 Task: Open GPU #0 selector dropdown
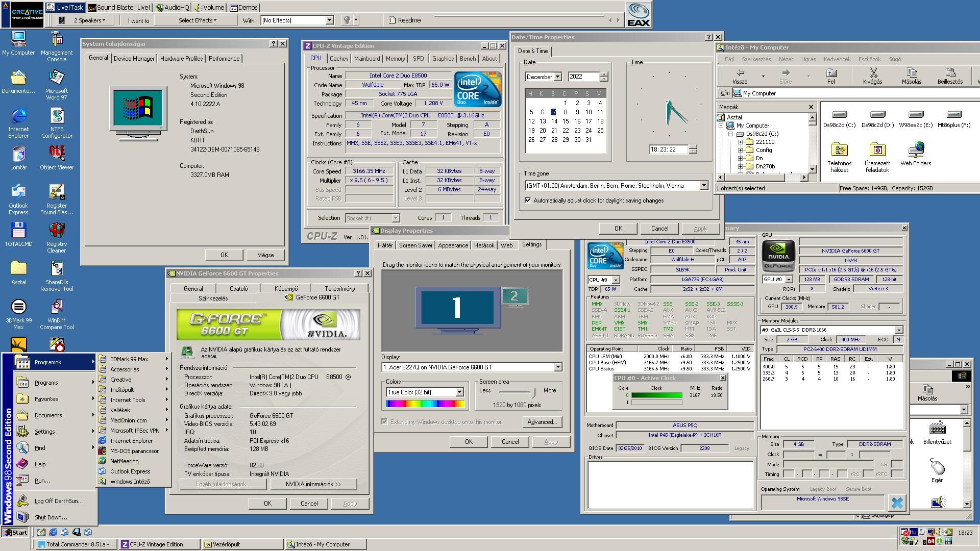click(x=789, y=280)
